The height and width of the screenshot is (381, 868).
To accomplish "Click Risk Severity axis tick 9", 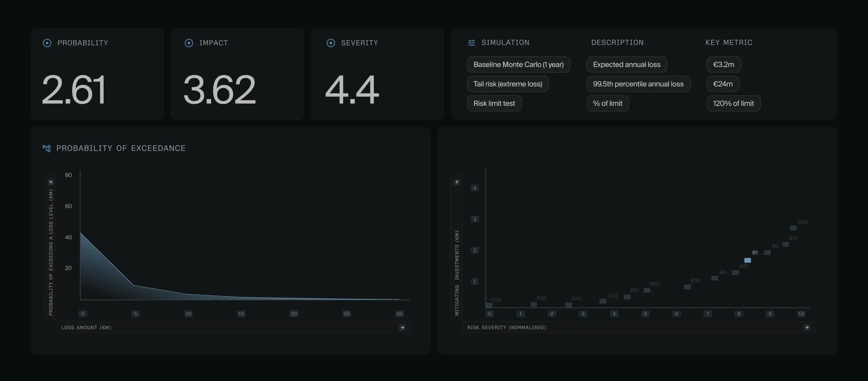I will tap(770, 313).
